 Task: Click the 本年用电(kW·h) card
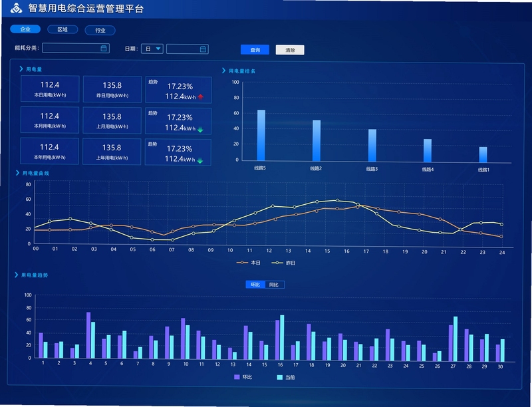(49, 151)
